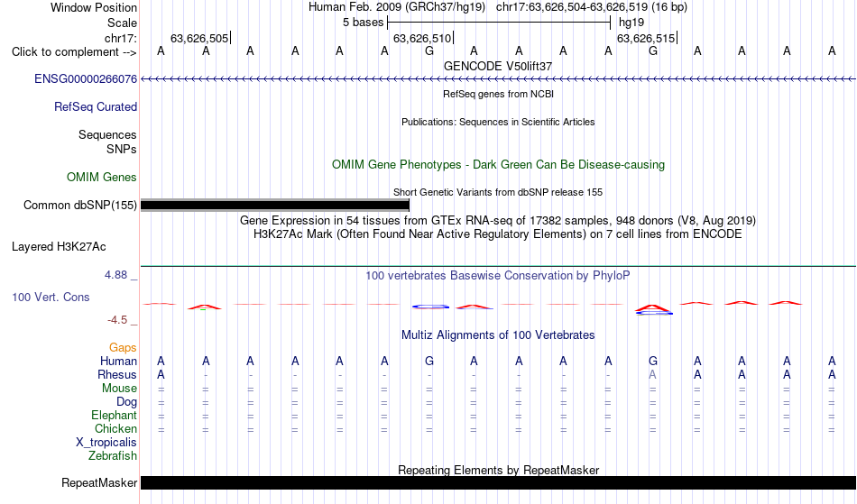This screenshot has width=857, height=504.
Task: Click Repeating Elements by RepeatMasker title
Action: point(498,470)
